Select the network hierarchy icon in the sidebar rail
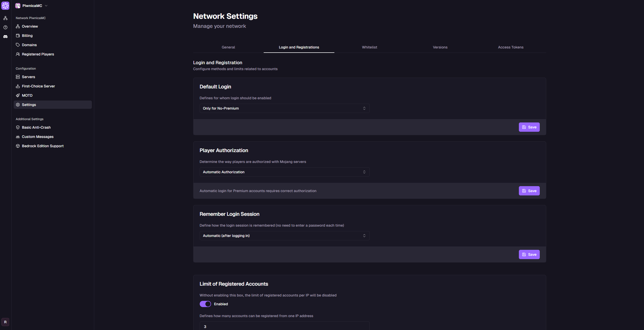 point(5,18)
